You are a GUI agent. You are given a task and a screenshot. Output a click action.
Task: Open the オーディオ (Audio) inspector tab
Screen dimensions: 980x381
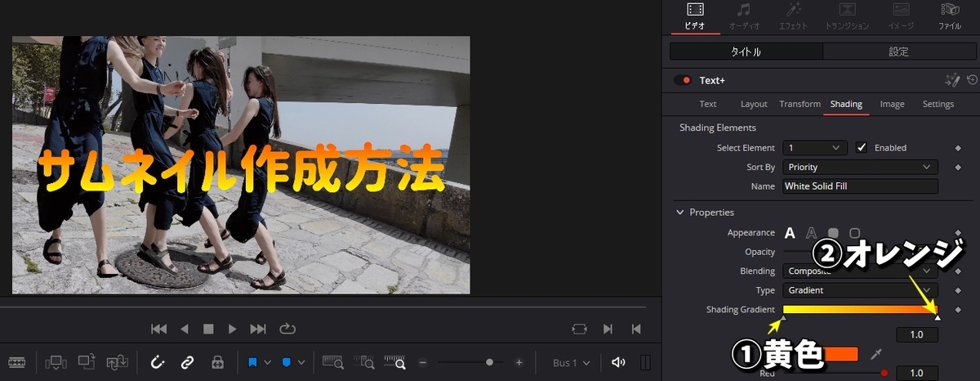click(743, 17)
